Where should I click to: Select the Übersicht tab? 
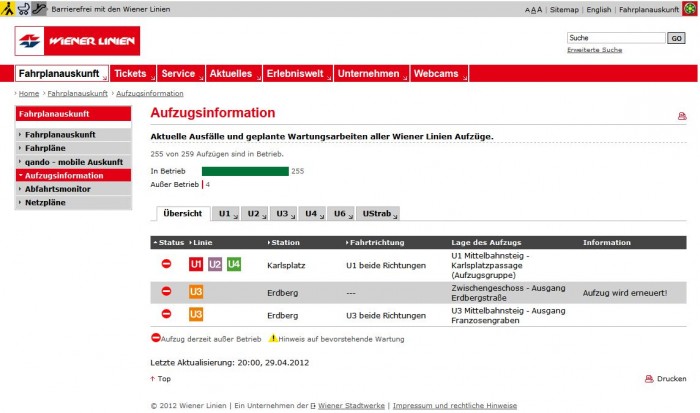coord(183,213)
